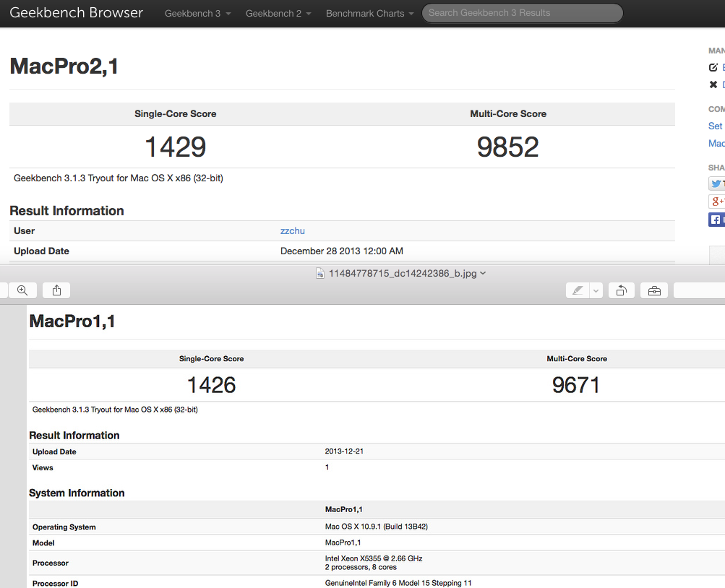The width and height of the screenshot is (725, 588).
Task: Click the 'Processor ID' row label
Action: pyautogui.click(x=55, y=584)
